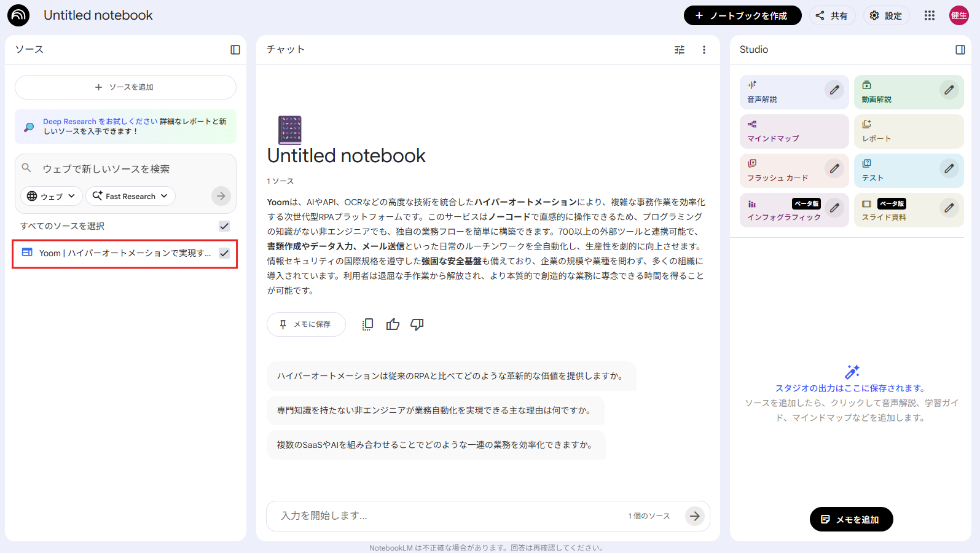Collapse the Sources panel with its icon
Image resolution: width=980 pixels, height=553 pixels.
235,50
